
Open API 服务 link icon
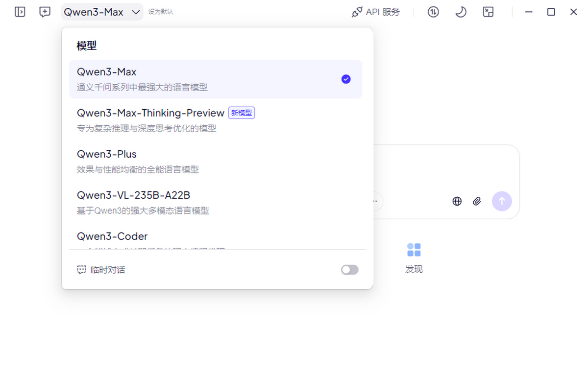tap(357, 12)
